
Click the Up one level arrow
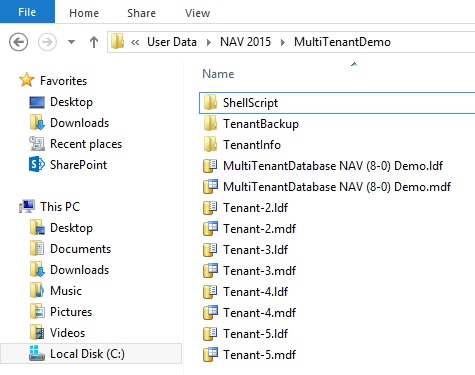(x=94, y=42)
